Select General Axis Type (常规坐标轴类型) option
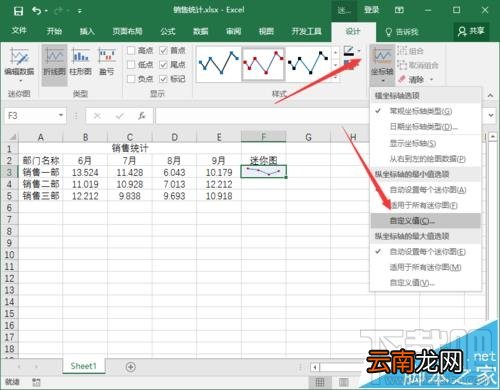The height and width of the screenshot is (390, 500). click(425, 111)
